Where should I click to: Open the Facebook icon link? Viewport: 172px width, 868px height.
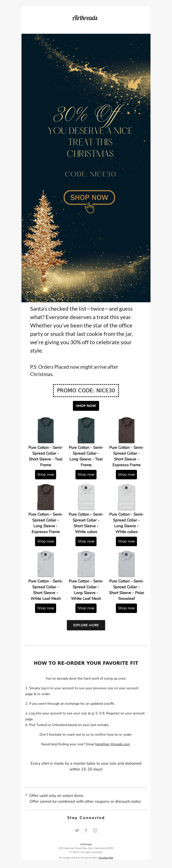pos(86,830)
